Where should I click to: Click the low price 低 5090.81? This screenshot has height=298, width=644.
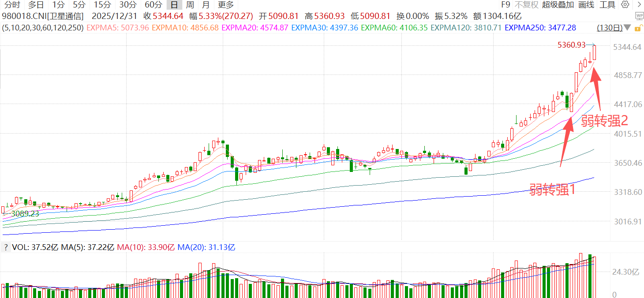371,16
